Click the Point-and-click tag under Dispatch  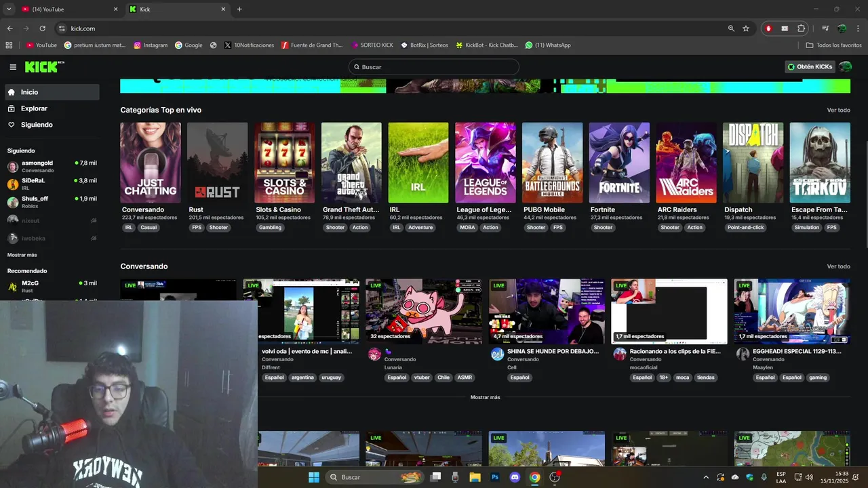pos(746,228)
